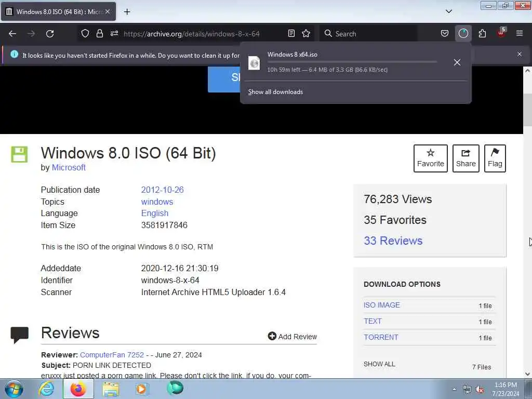Screen dimensions: 532x399
Task: Click the Favorite star button
Action: point(431,158)
